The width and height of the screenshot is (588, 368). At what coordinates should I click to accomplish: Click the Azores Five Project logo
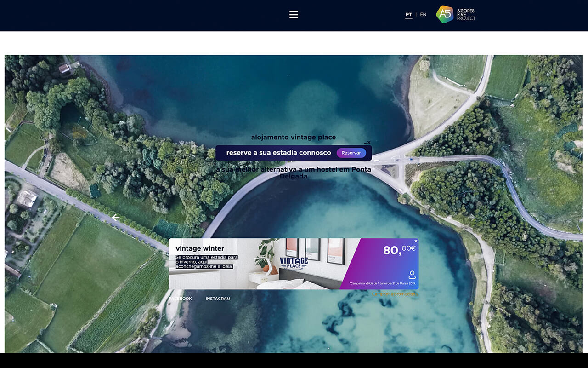456,14
